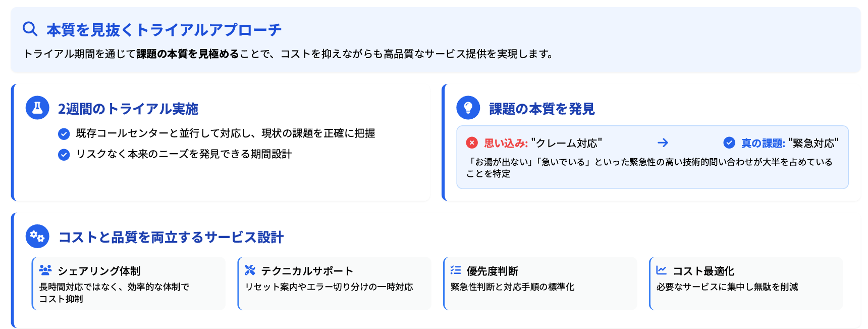Click the 課題の本質を発見 heading
This screenshot has width=868, height=329.
542,109
